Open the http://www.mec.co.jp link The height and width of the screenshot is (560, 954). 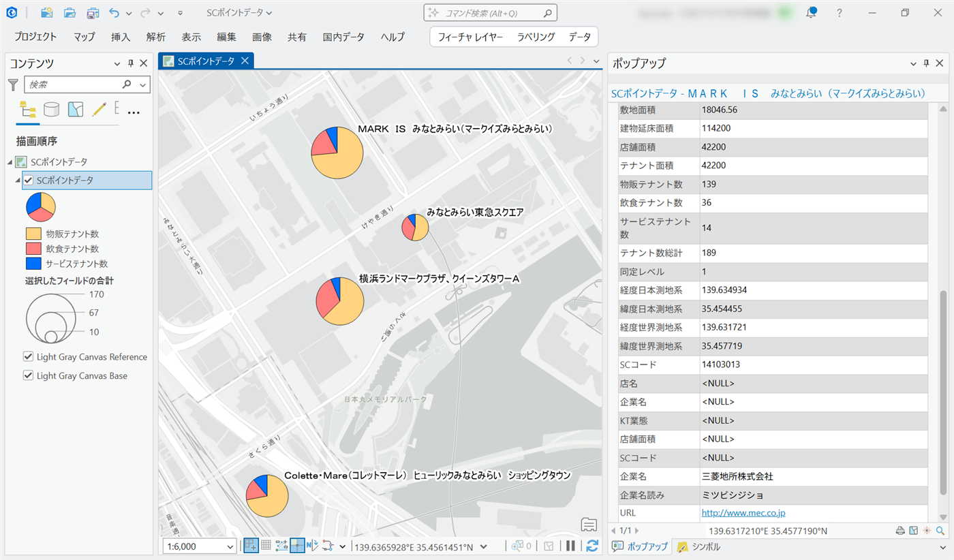(743, 513)
